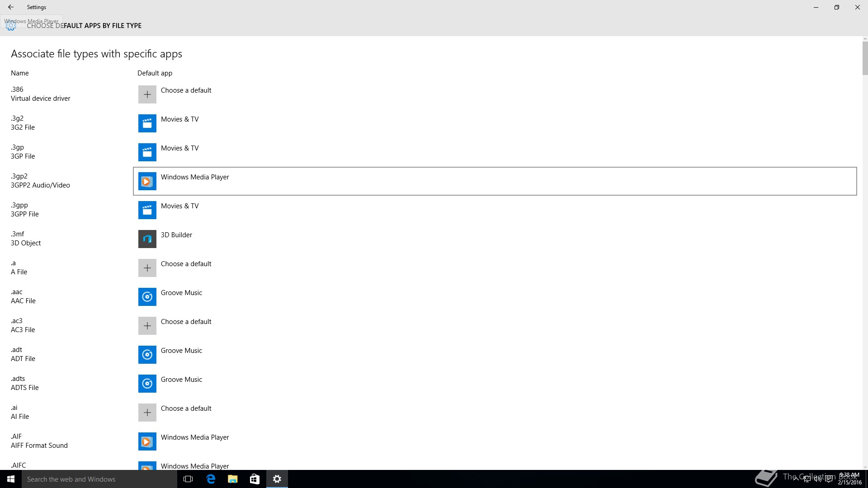This screenshot has height=488, width=868.
Task: Change Movies & TV default for .3g2
Action: (x=495, y=123)
